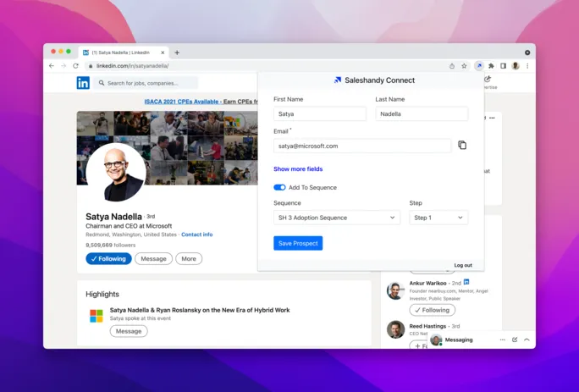The height and width of the screenshot is (392, 579).
Task: Click the Saleshandy Connect header logo
Action: point(338,80)
